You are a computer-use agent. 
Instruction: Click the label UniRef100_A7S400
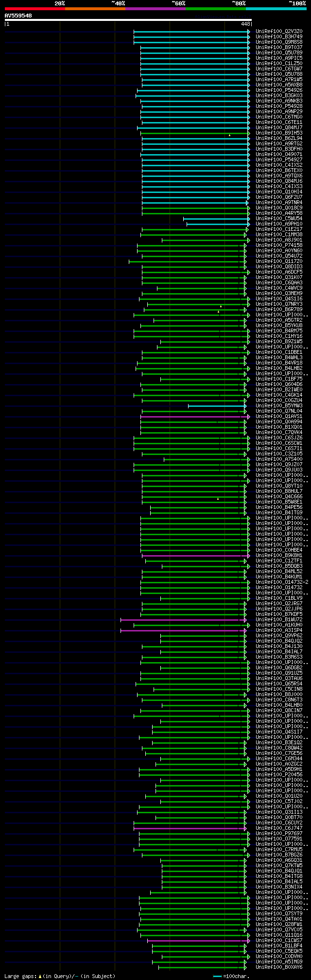click(279, 459)
